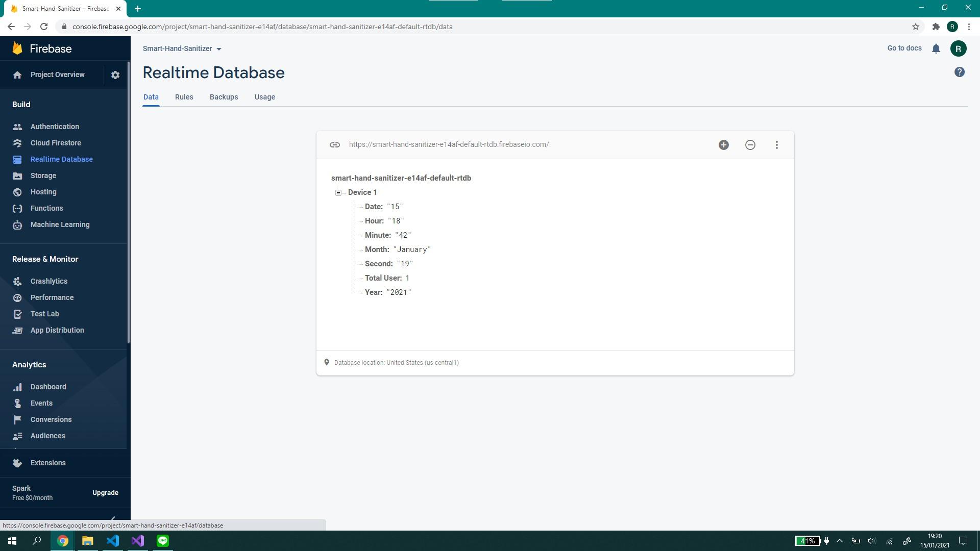This screenshot has width=980, height=551.
Task: Toggle visibility of Device 1 node
Action: 338,192
